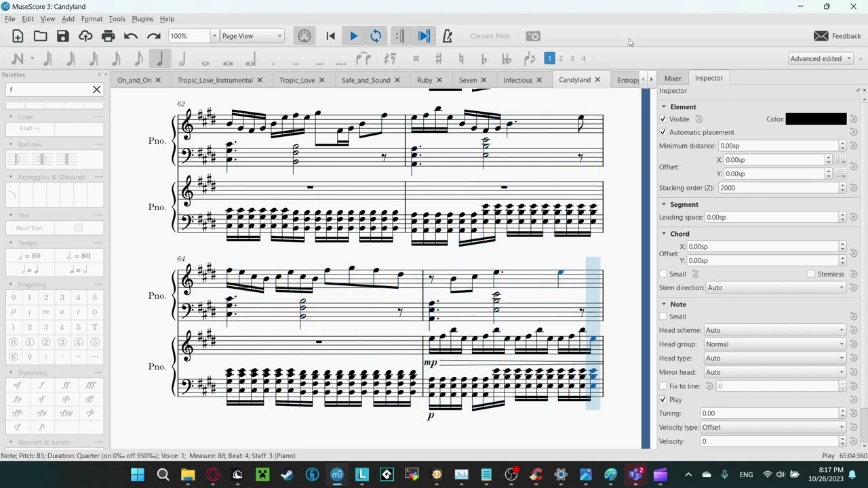This screenshot has width=868, height=488.
Task: Create a new score with New icon
Action: (x=18, y=36)
